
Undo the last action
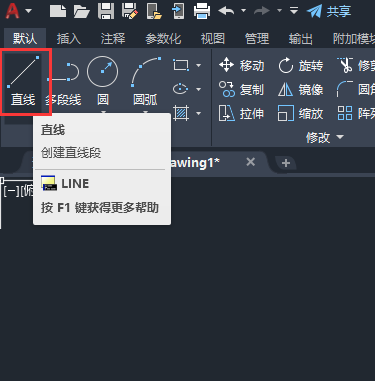[226, 11]
